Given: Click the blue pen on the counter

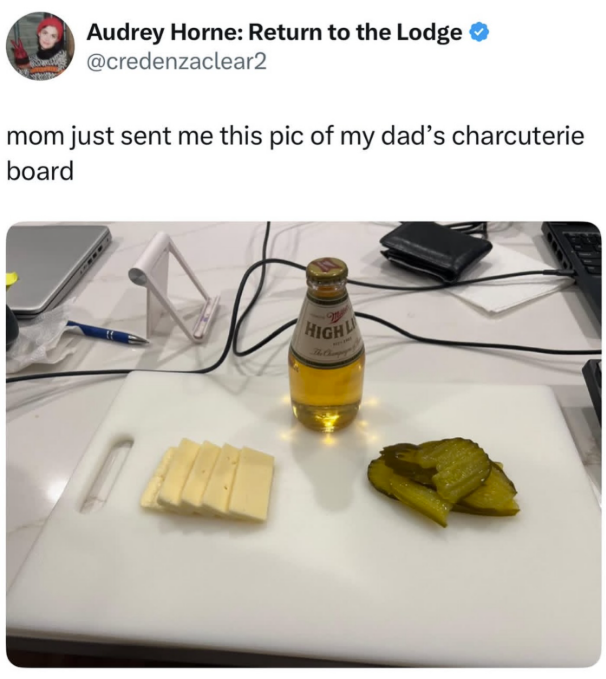Looking at the screenshot, I should pos(108,333).
